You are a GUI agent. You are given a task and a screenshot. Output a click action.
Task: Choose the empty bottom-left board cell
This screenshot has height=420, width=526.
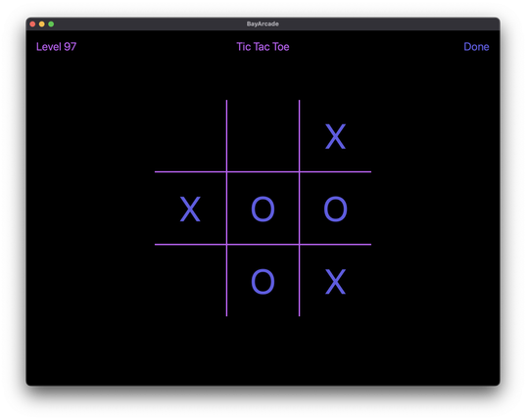pos(190,281)
